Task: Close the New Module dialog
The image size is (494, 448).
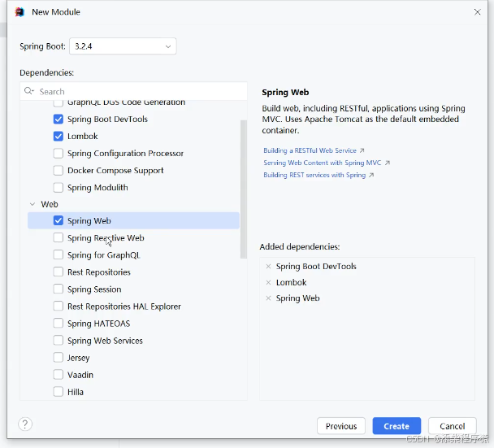Action: pyautogui.click(x=477, y=12)
